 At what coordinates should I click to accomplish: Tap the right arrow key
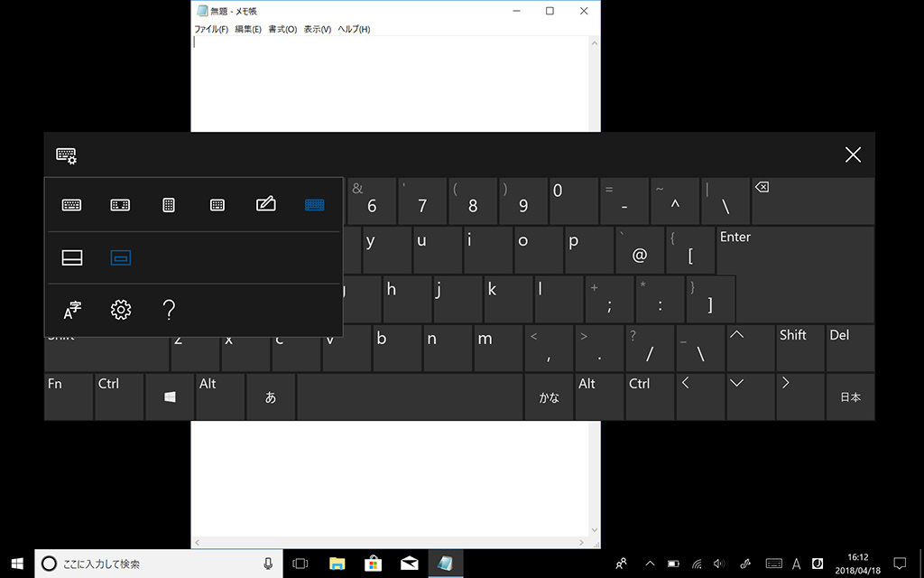(x=801, y=397)
